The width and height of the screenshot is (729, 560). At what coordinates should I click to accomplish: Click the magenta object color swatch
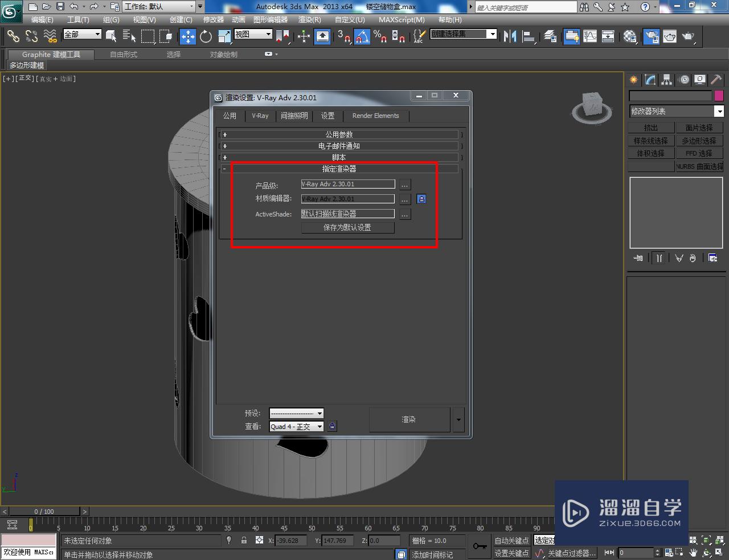coord(719,96)
